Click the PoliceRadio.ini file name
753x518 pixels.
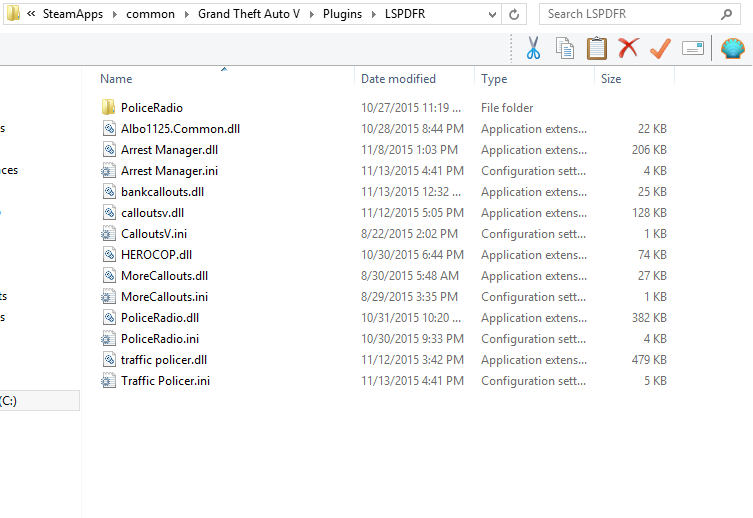160,339
